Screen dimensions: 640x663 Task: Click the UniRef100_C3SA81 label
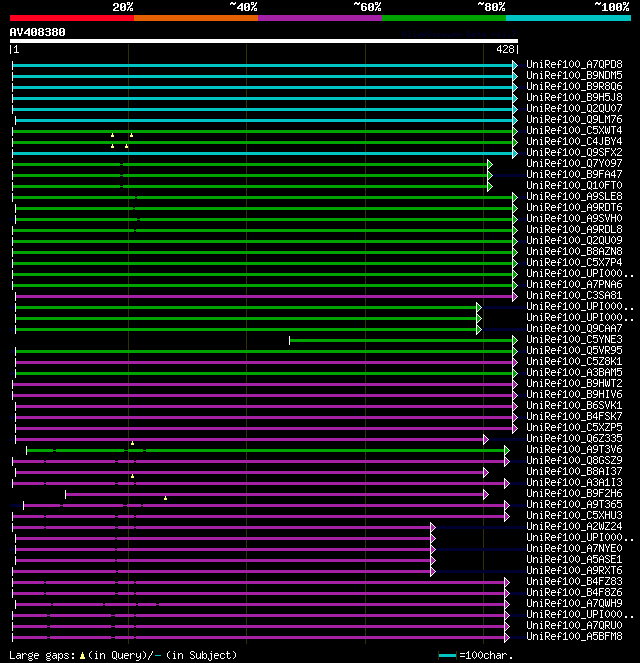[x=574, y=296]
